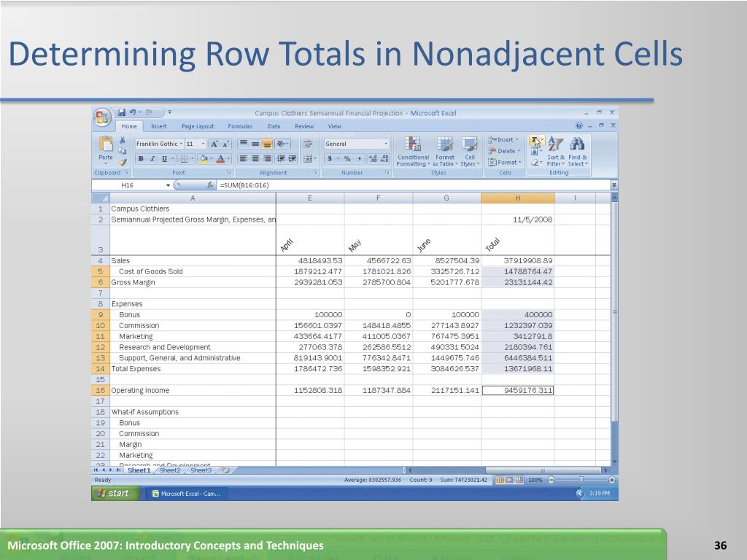Select column H header
Screen dimensions: 747x560
[517, 198]
